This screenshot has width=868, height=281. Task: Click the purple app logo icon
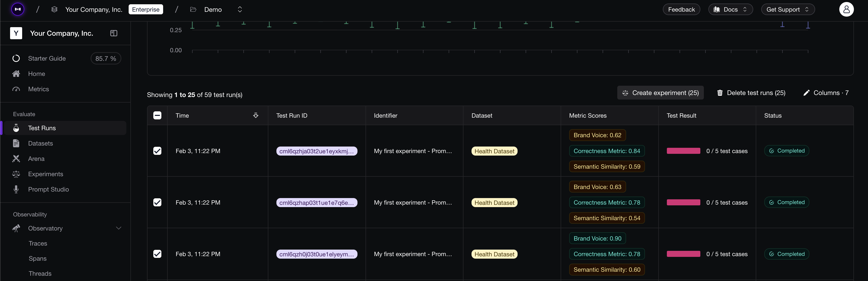tap(18, 9)
